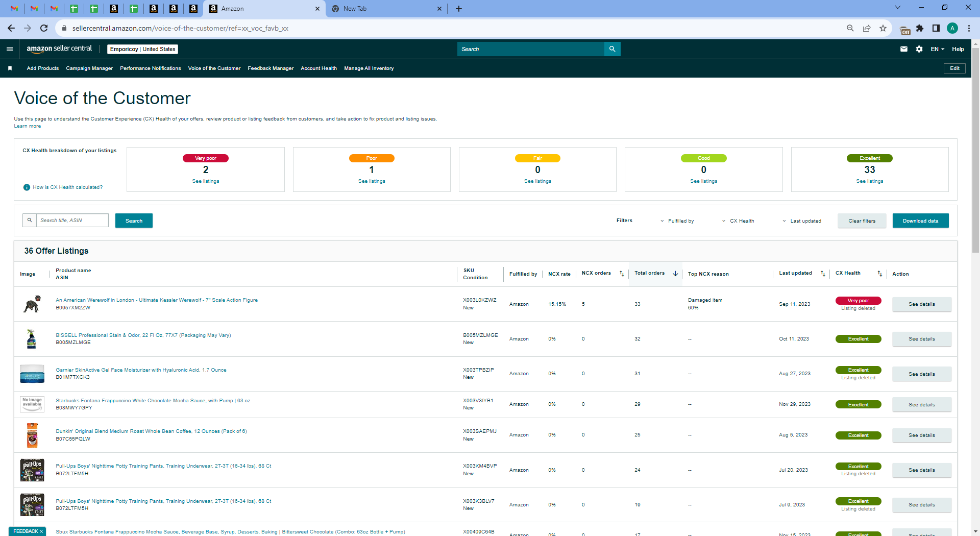980x536 pixels.
Task: Open the EN language dropdown
Action: point(937,49)
